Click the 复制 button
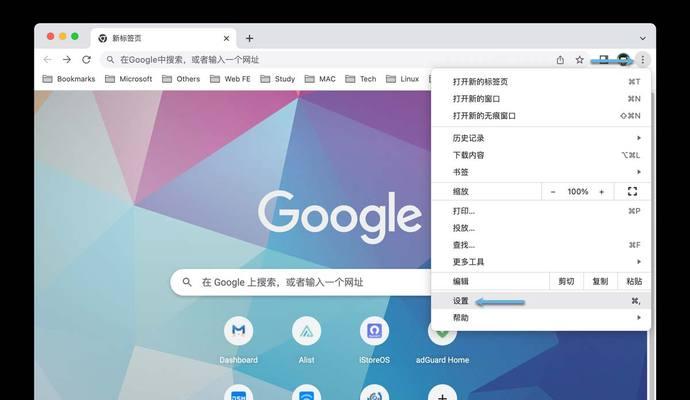Viewport: 690px width, 400px height. point(600,281)
